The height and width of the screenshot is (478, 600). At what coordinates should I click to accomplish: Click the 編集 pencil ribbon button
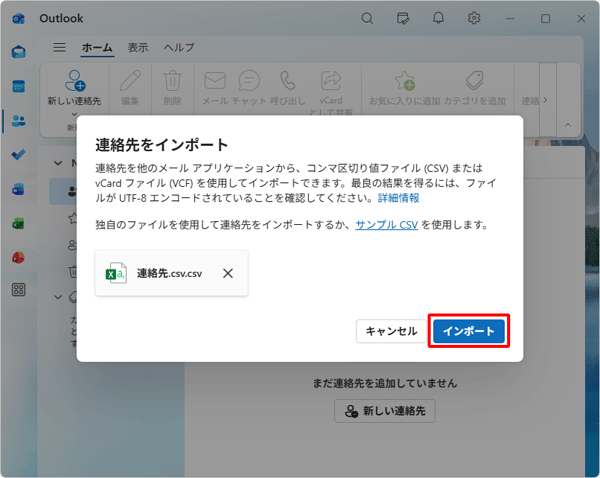[130, 88]
